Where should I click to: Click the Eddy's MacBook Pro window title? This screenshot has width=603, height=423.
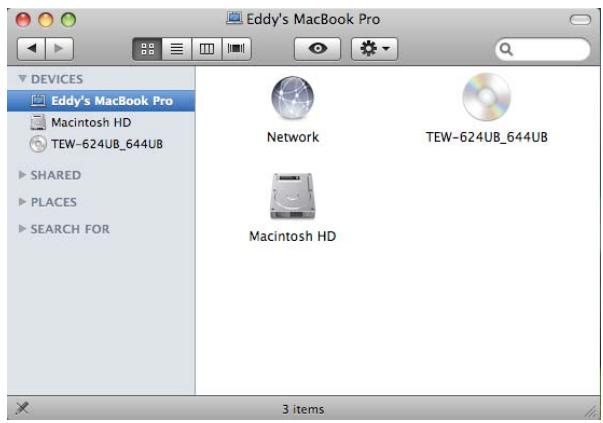pos(313,19)
